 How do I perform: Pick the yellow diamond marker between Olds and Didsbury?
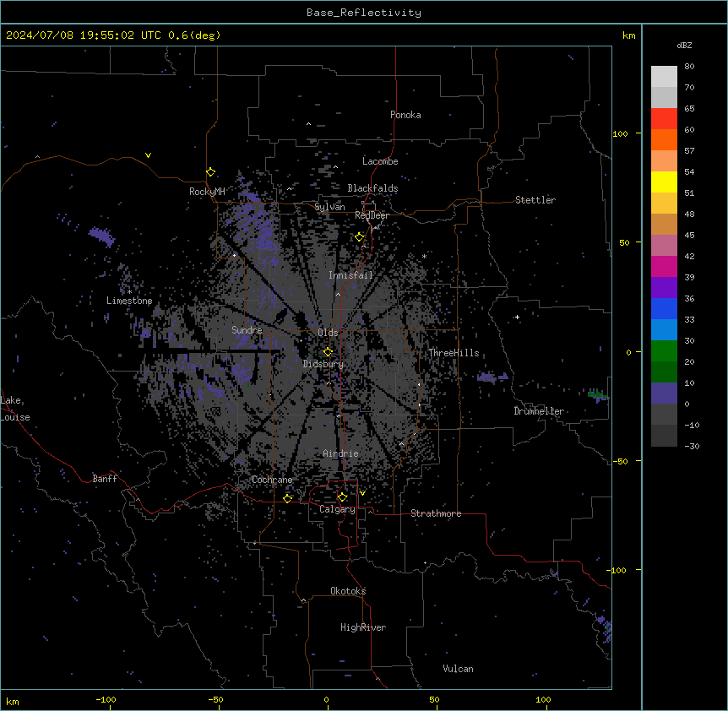[x=329, y=352]
